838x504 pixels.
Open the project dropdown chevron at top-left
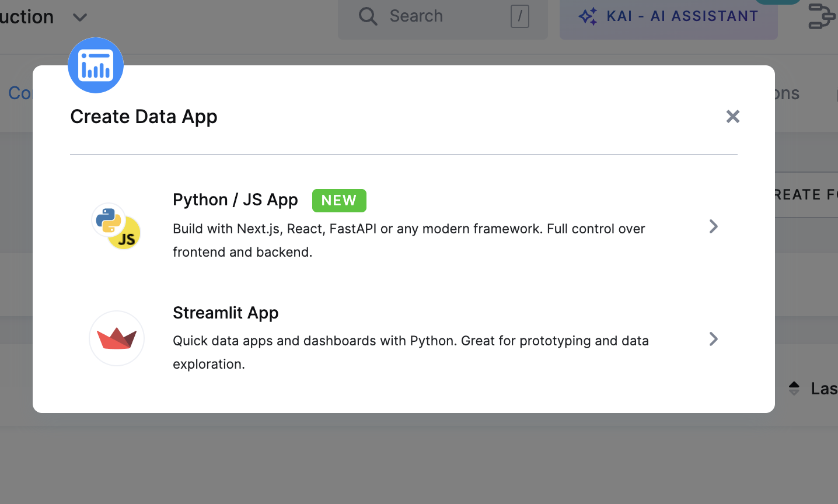click(x=80, y=17)
